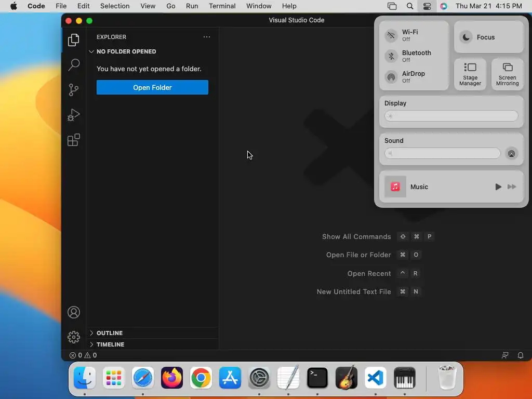Open the App Store from the Dock
Image resolution: width=532 pixels, height=399 pixels.
pos(230,378)
